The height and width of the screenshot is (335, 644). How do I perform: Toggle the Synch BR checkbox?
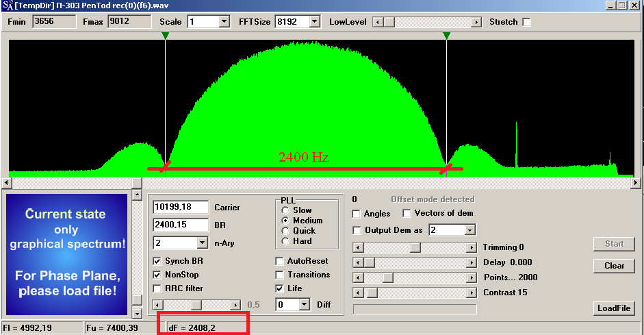click(157, 261)
